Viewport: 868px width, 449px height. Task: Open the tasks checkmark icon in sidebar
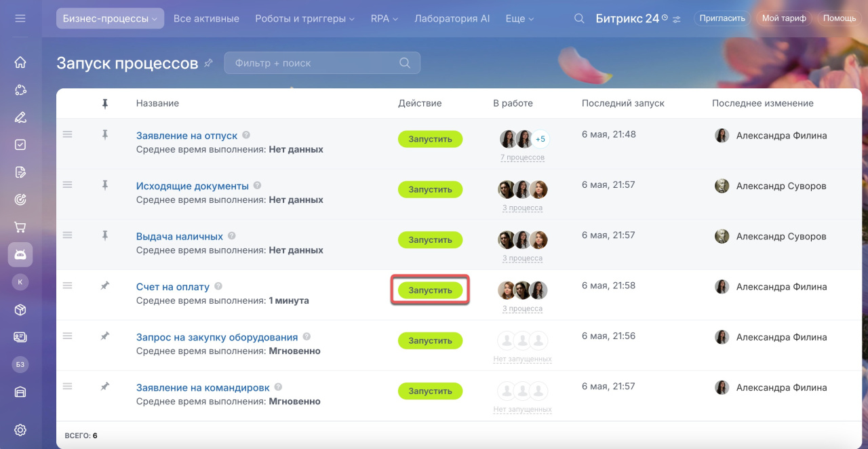20,144
